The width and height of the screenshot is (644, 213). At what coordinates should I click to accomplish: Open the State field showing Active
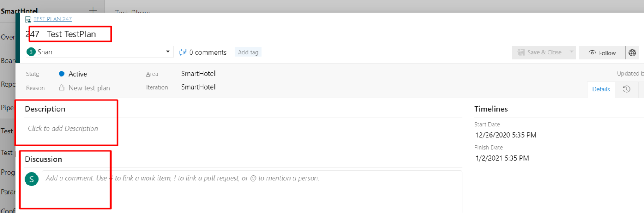click(x=78, y=74)
